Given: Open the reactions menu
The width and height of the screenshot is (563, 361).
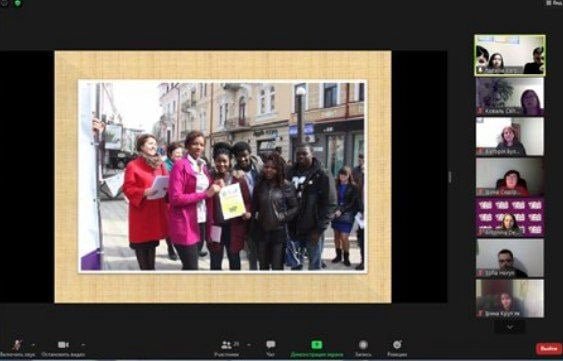Looking at the screenshot, I should coord(397,348).
